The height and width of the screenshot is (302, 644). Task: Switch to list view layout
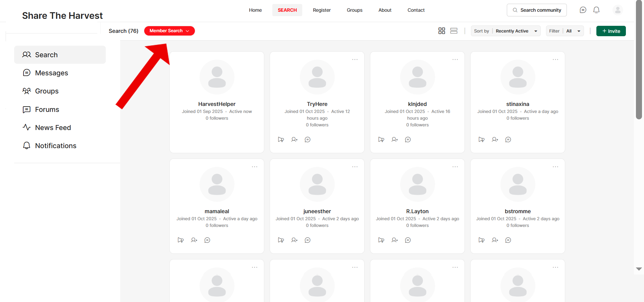(453, 31)
